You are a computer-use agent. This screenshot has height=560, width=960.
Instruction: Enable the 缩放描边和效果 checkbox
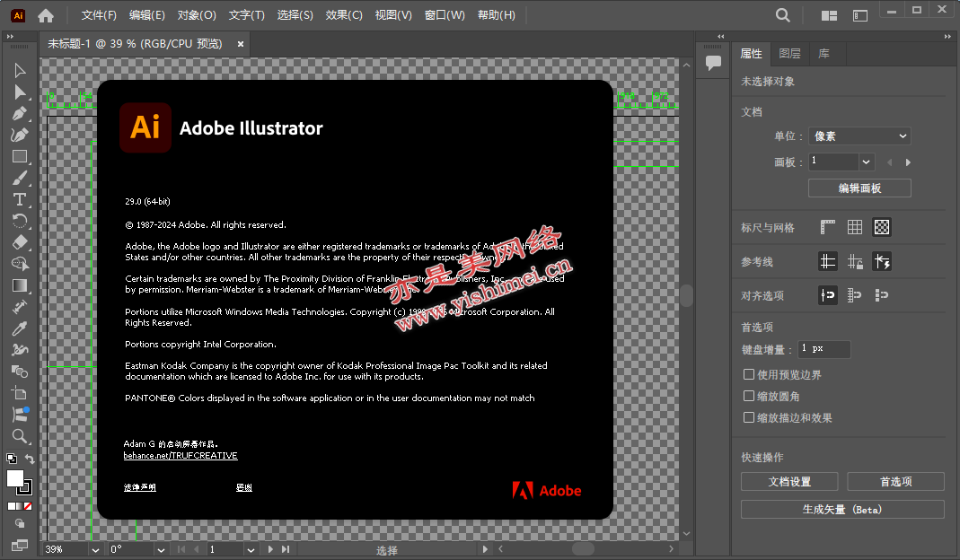coord(748,417)
